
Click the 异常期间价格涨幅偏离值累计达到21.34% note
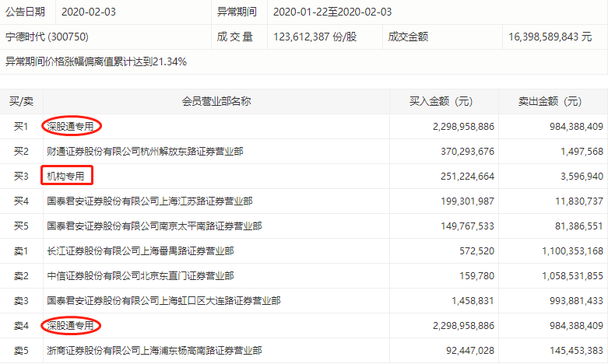[x=97, y=61]
